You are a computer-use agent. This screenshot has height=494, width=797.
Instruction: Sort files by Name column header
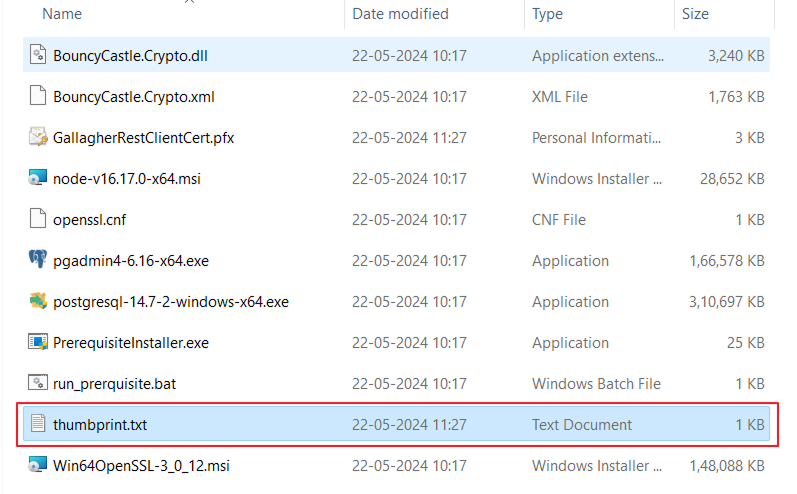click(x=62, y=14)
